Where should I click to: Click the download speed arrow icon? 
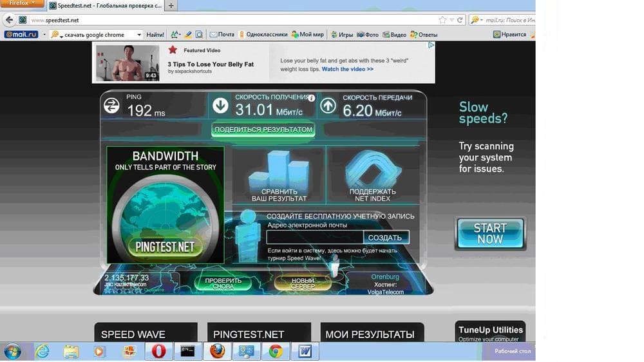220,106
